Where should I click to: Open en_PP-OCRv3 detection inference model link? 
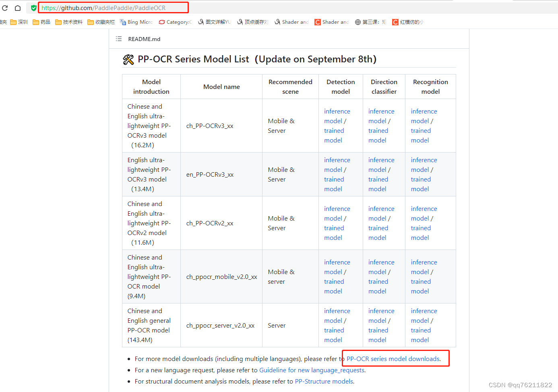[337, 165]
